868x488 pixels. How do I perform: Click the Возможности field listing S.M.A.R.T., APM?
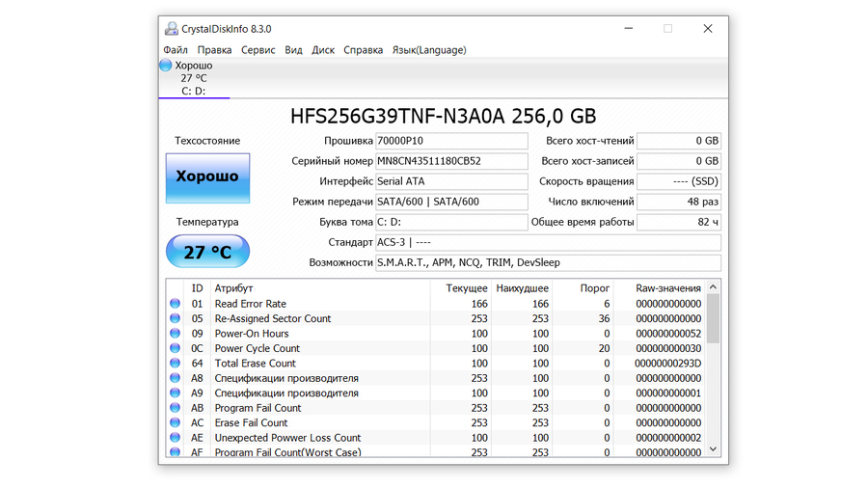tap(548, 262)
